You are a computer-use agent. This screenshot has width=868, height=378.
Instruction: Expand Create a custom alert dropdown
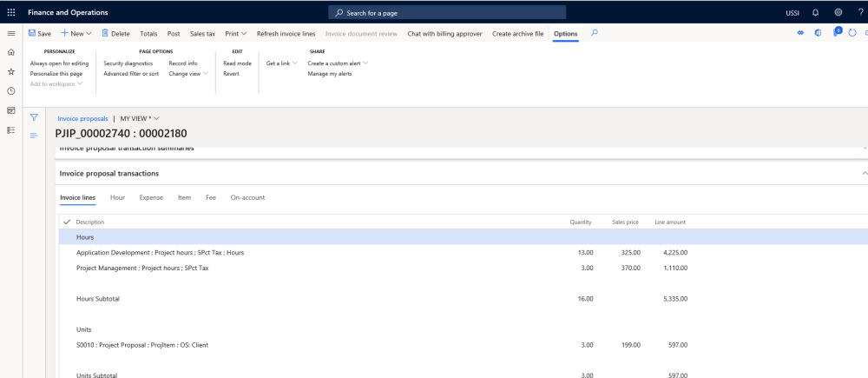339,63
